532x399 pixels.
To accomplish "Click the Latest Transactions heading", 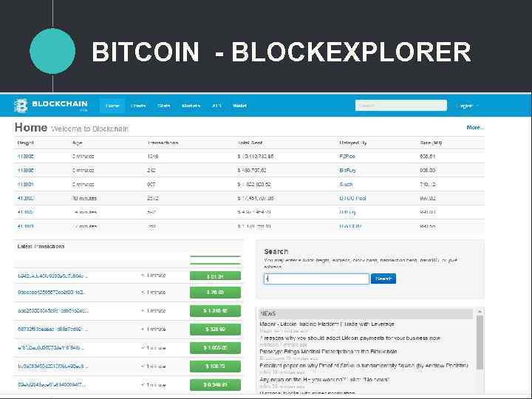I will point(41,246).
